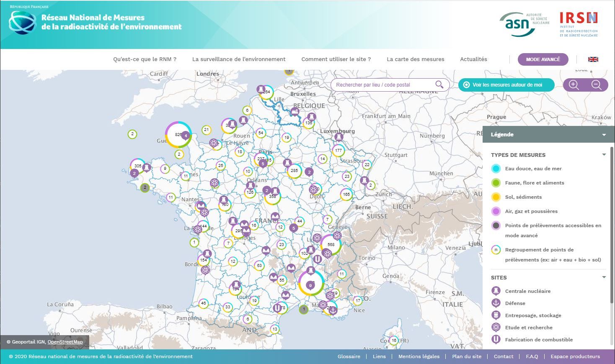The image size is (615, 364).
Task: Open the 826 measurement cluster marker
Action: pyautogui.click(x=178, y=135)
